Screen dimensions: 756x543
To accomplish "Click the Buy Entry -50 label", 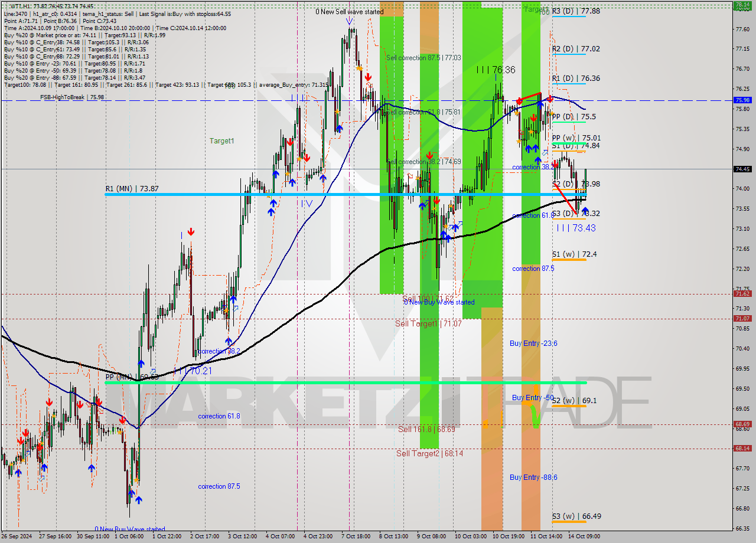I will [x=532, y=398].
